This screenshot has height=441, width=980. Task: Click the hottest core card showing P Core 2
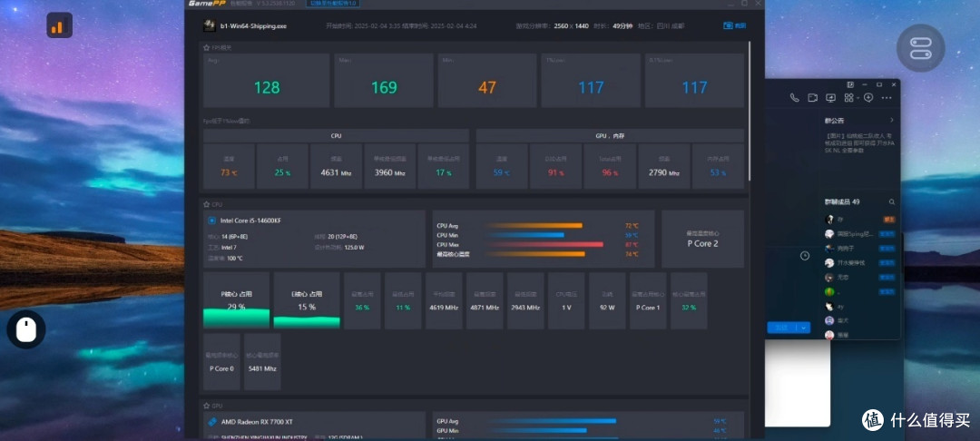coord(702,239)
